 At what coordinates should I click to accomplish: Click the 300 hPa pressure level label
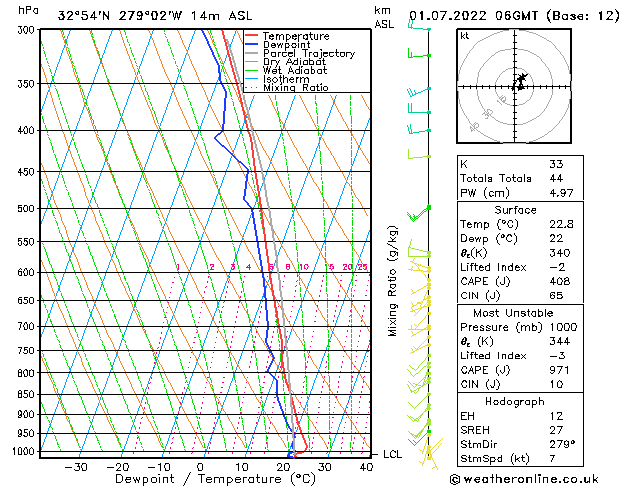coord(28,30)
